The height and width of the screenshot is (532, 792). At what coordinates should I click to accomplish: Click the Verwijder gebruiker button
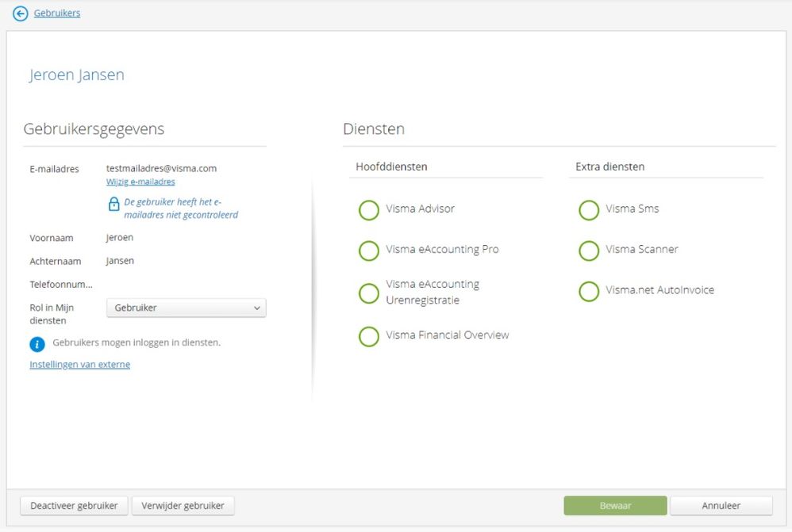pyautogui.click(x=183, y=506)
